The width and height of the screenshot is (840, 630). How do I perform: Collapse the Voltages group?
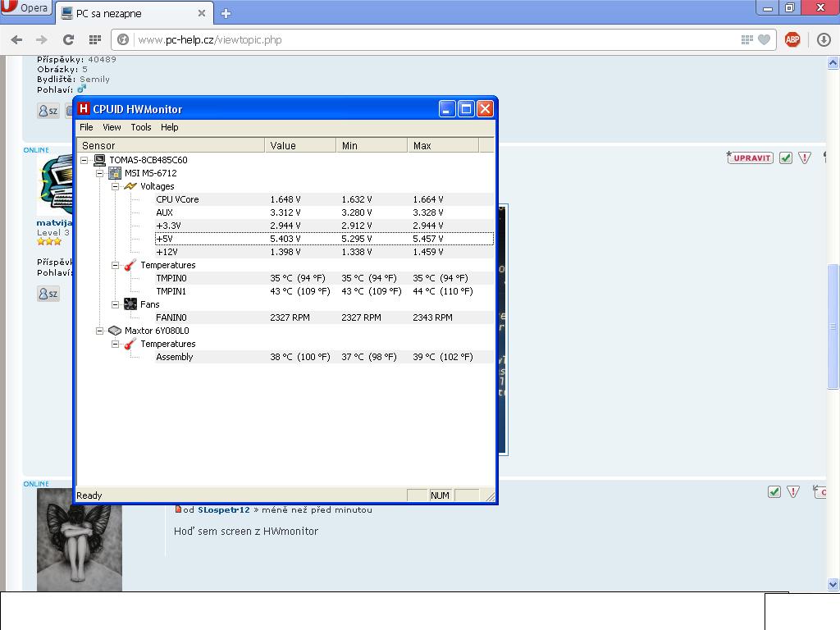(x=115, y=186)
